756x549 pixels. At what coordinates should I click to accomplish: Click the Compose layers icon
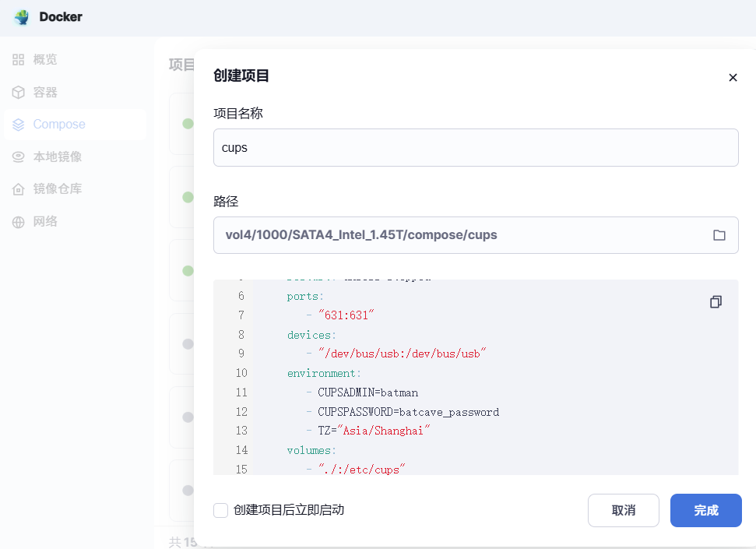click(19, 125)
